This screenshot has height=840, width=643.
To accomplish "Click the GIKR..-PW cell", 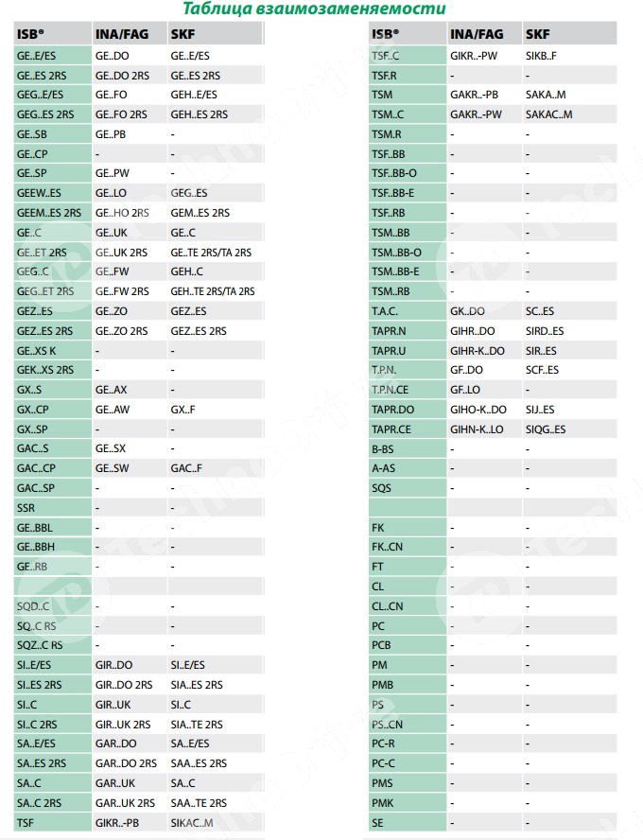I will 478,56.
